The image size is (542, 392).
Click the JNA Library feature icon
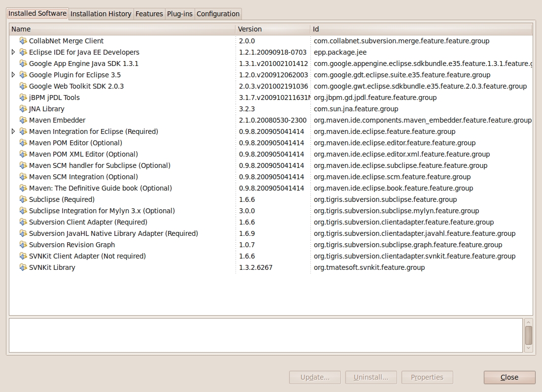pos(23,109)
